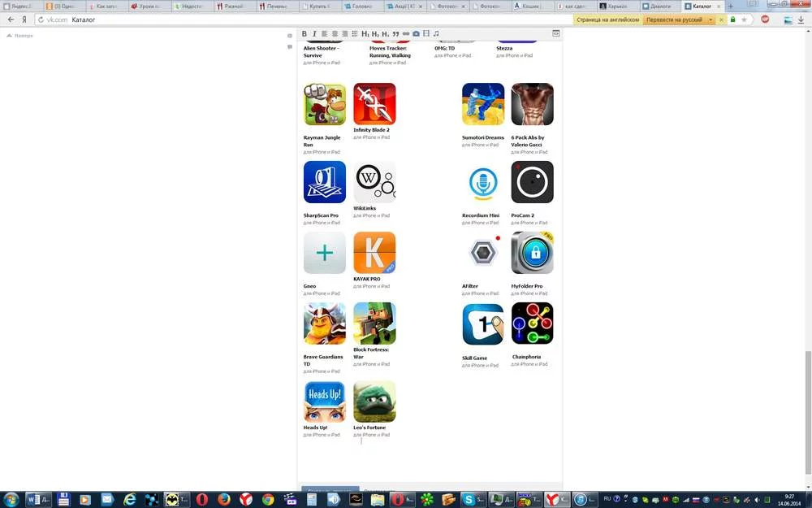The width and height of the screenshot is (812, 508).
Task: Switch to the Недост... browser tab
Action: point(192,7)
